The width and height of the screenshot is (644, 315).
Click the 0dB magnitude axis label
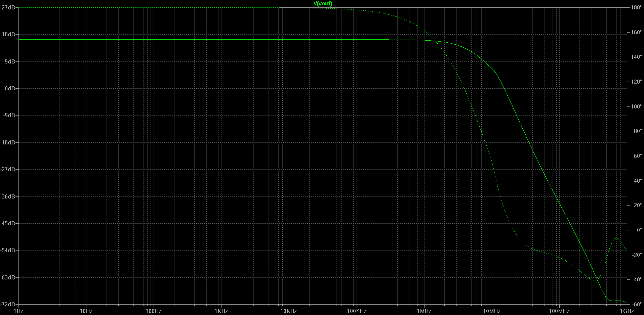point(9,88)
